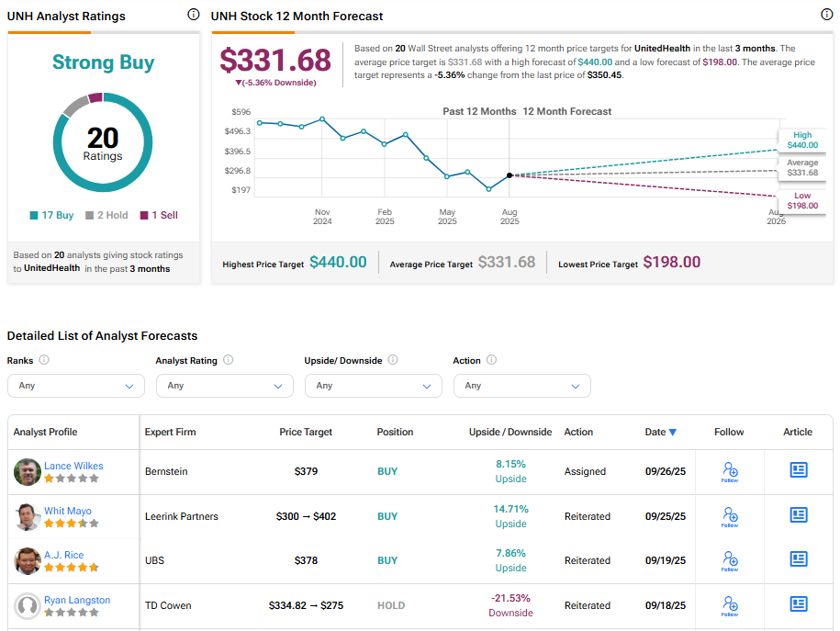This screenshot has height=631, width=840.
Task: Open the Upside/Downside filter dropdown
Action: pyautogui.click(x=374, y=386)
